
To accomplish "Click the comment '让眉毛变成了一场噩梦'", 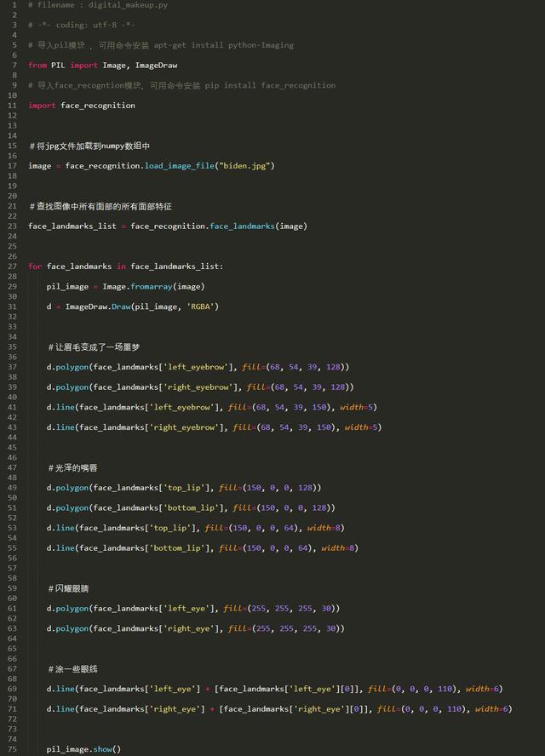I will [94, 347].
